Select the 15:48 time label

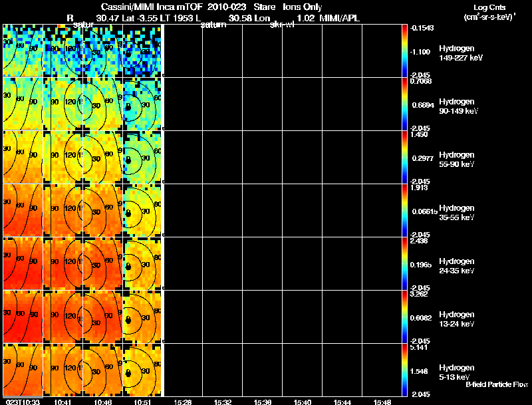click(382, 402)
